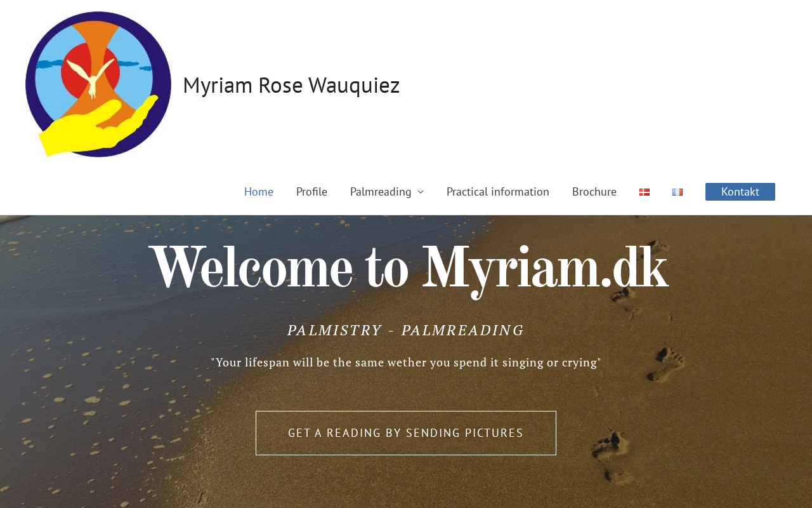Expand the Palmreading submenu chevron
The image size is (812, 508).
(x=421, y=192)
